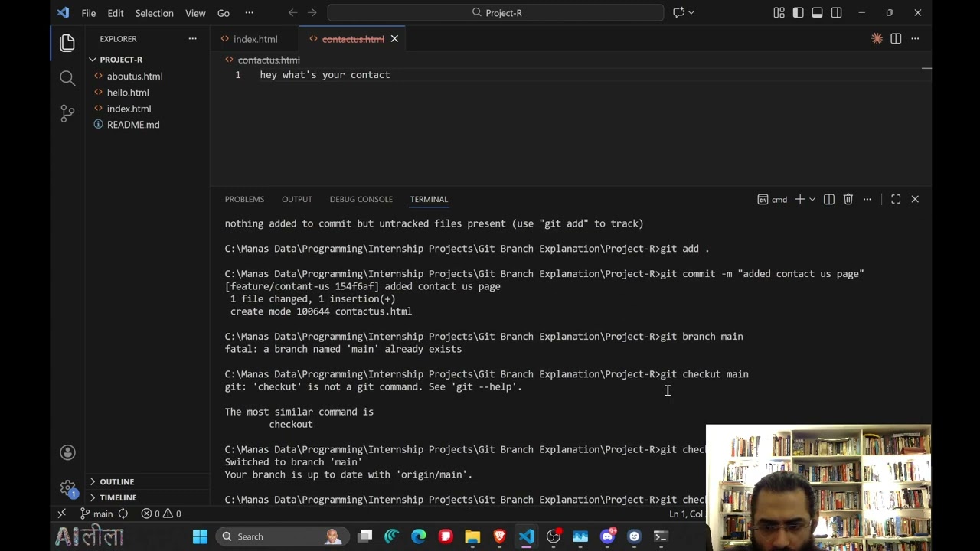The image size is (980, 551).
Task: Toggle the bottom Panel visibility
Action: (817, 12)
